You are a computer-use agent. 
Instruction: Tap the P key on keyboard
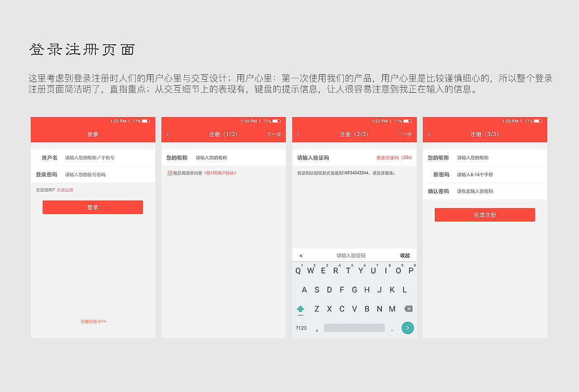point(411,270)
